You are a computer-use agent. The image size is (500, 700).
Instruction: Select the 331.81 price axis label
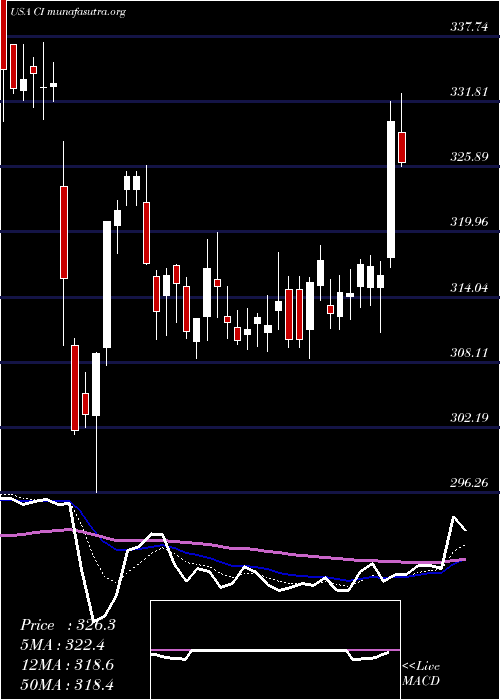pos(470,92)
